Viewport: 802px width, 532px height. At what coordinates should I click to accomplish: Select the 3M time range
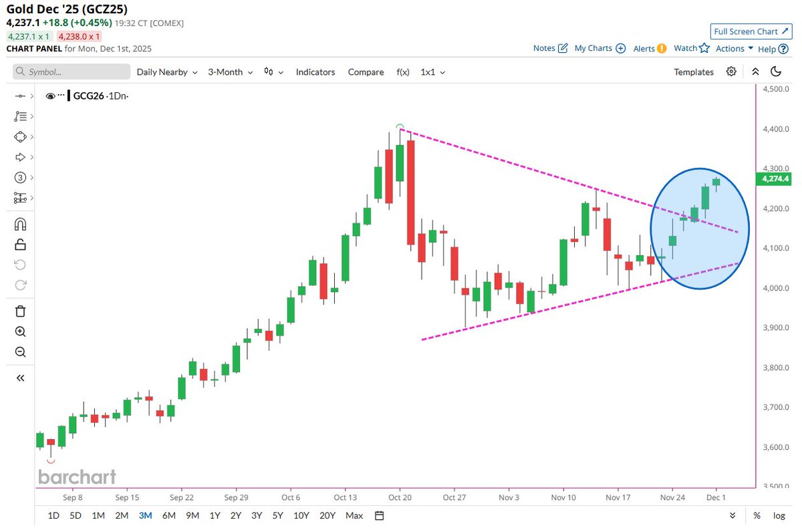pos(145,515)
